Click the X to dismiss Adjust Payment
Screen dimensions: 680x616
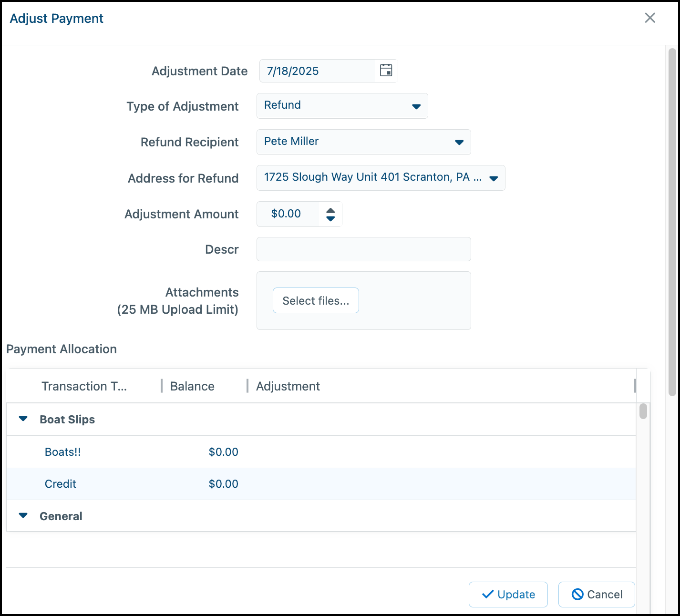(650, 18)
